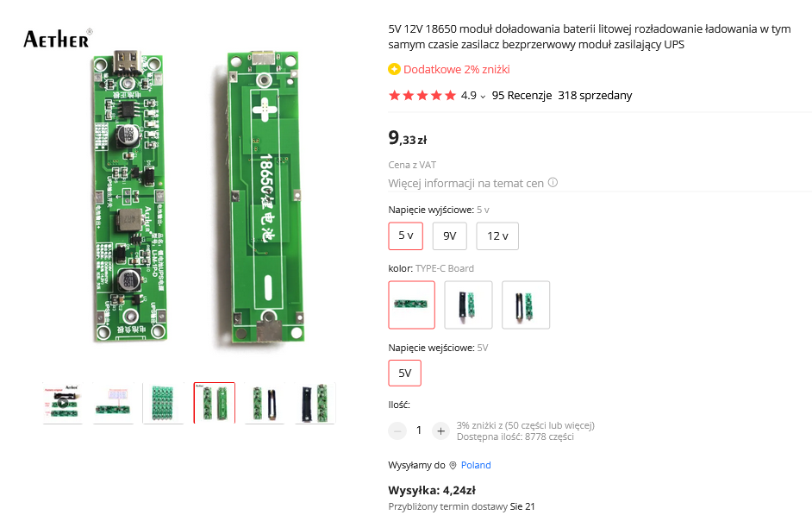The image size is (812, 515).
Task: Pick the 12 v output voltage option
Action: [497, 236]
